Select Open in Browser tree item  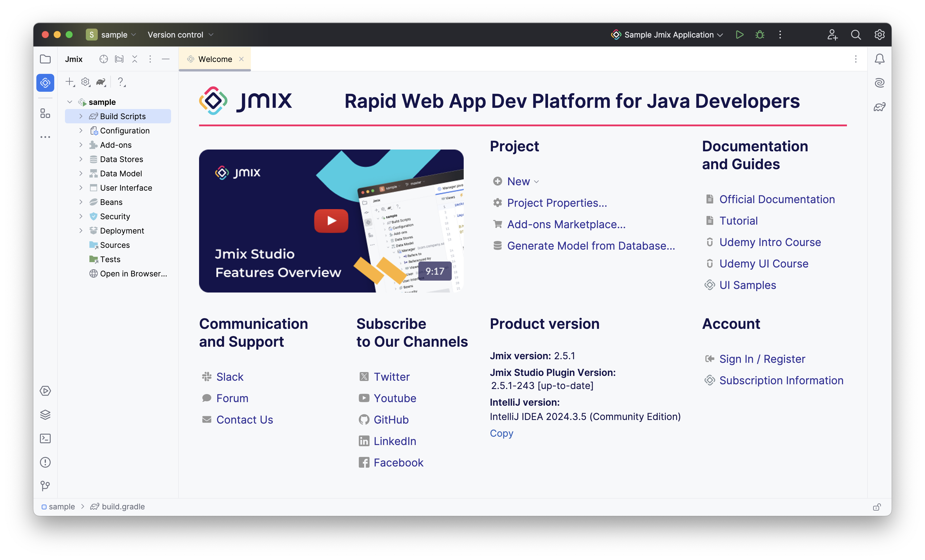tap(133, 274)
